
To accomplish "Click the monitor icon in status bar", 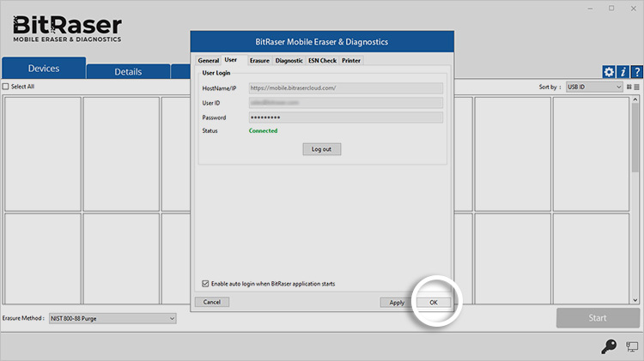I will (x=632, y=346).
